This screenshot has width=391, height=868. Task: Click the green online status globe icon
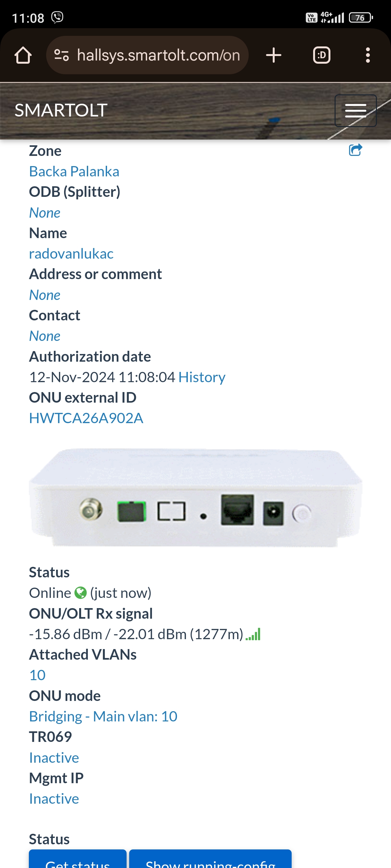tap(80, 593)
